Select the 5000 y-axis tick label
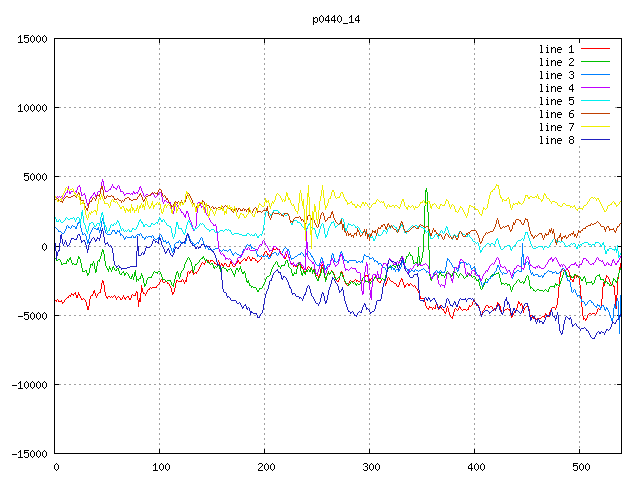 [34, 177]
